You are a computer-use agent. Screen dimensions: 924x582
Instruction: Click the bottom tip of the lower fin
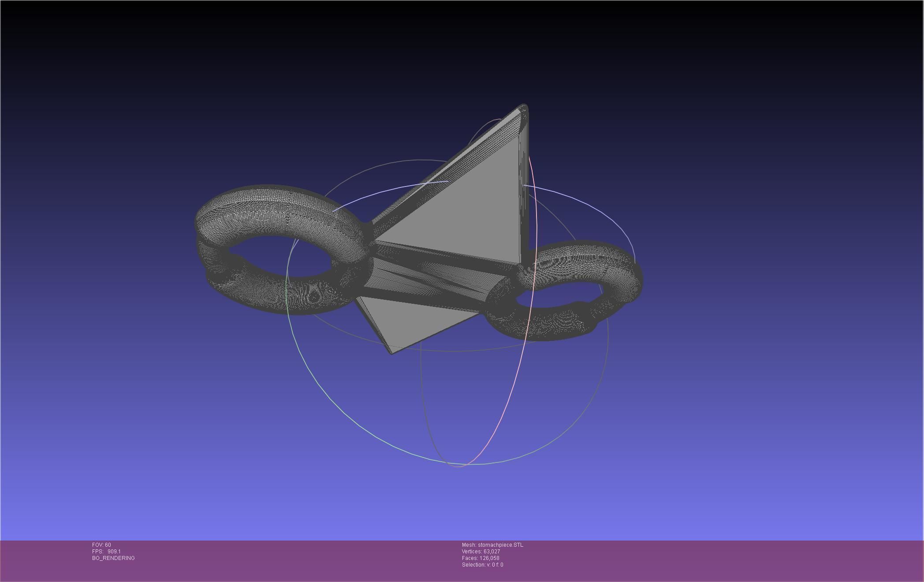(x=392, y=352)
